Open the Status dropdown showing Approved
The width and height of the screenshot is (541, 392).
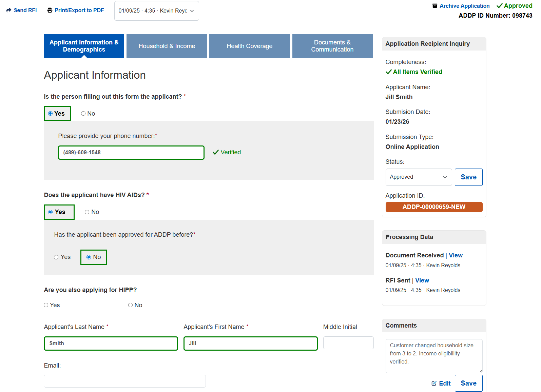[x=418, y=177]
